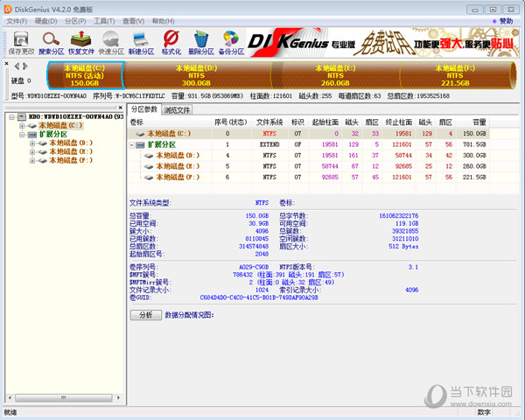Switch to the 分区参数 tab
The height and width of the screenshot is (420, 525).
[x=144, y=109]
